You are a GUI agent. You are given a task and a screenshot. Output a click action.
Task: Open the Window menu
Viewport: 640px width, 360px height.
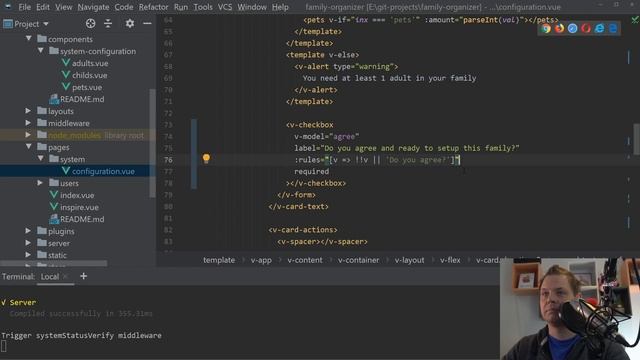pyautogui.click(x=252, y=7)
